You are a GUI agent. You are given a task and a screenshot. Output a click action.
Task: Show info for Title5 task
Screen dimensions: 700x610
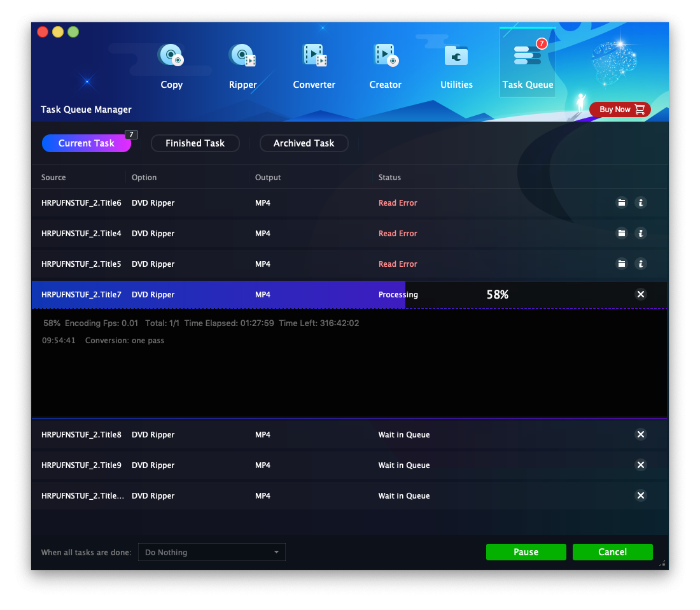click(x=641, y=264)
